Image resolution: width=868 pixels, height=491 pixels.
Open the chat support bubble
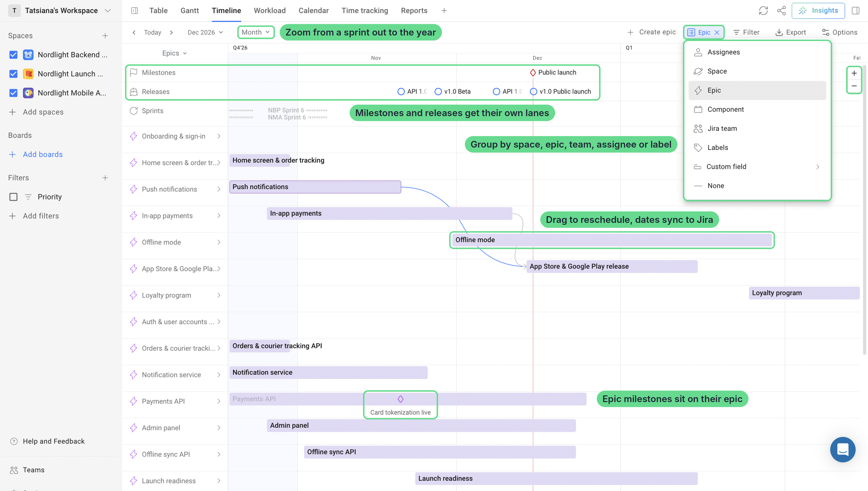tap(843, 449)
